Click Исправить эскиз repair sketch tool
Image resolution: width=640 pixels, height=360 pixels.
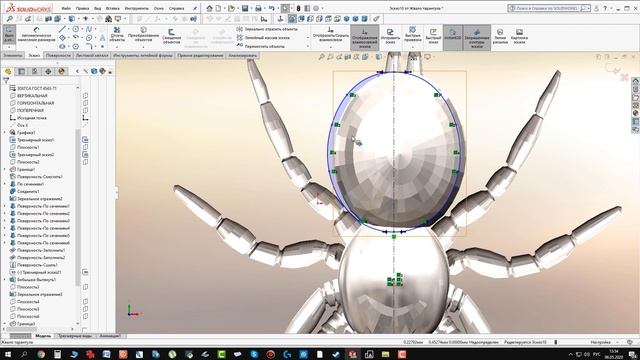[x=390, y=36]
